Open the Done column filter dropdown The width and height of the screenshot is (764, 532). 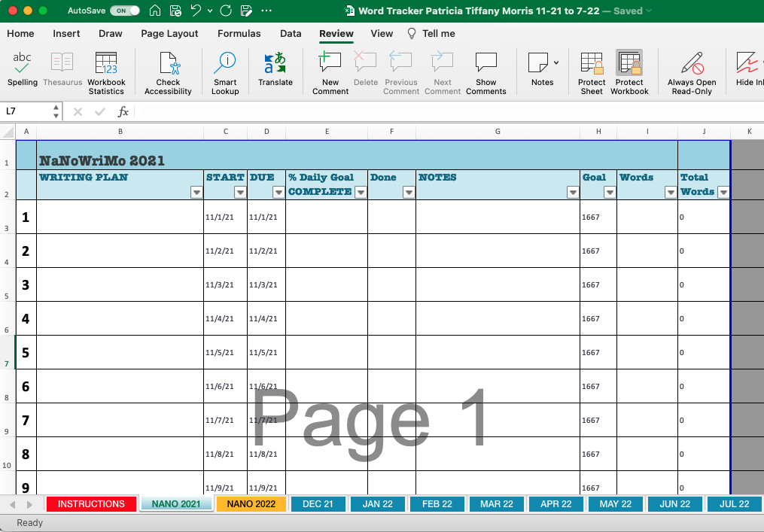409,192
